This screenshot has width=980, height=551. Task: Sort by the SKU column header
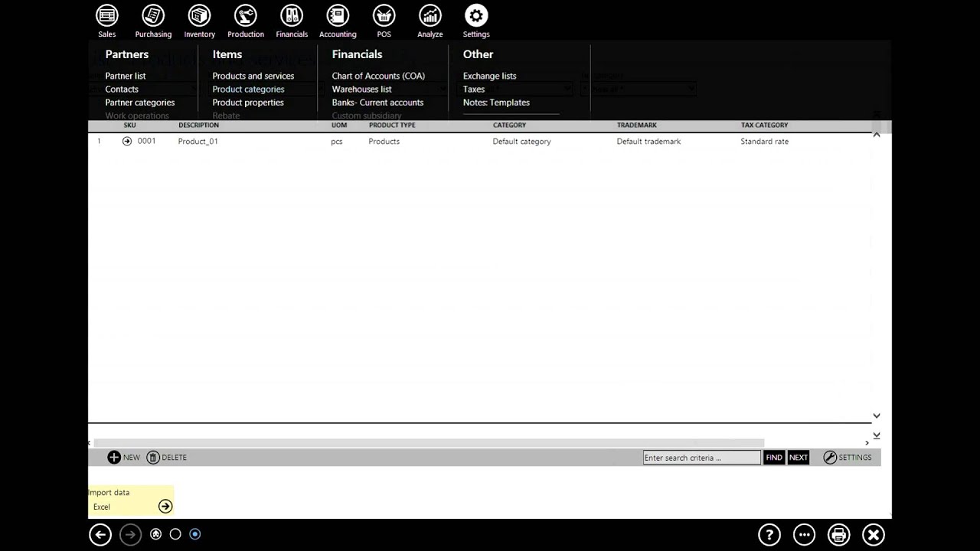(x=130, y=126)
